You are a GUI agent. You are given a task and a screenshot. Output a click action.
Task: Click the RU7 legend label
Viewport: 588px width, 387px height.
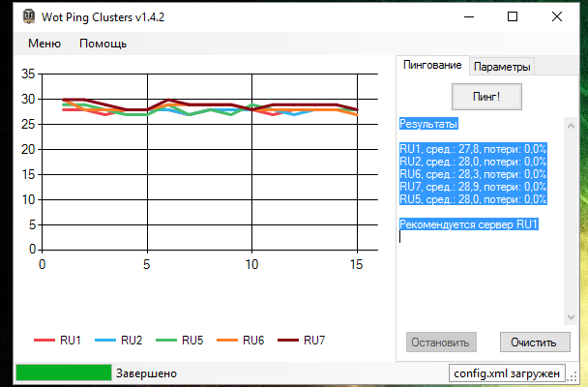coord(314,341)
